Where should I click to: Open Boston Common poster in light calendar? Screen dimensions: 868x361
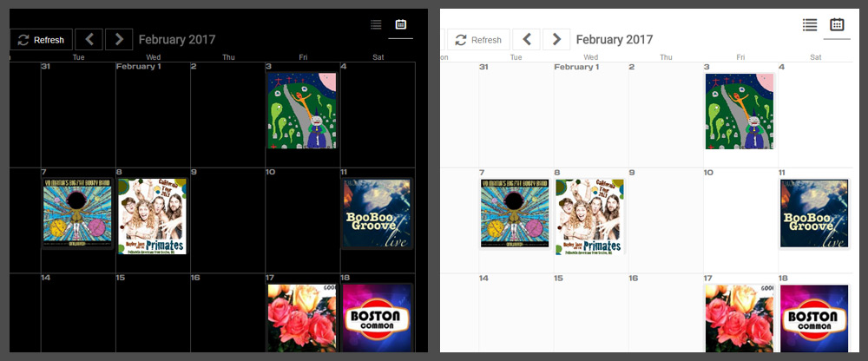point(814,318)
